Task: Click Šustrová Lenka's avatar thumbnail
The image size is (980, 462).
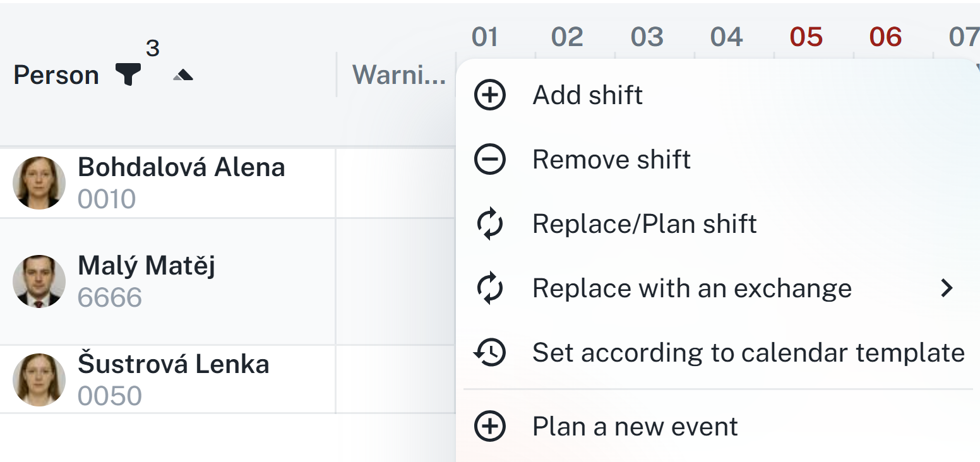Action: 39,380
